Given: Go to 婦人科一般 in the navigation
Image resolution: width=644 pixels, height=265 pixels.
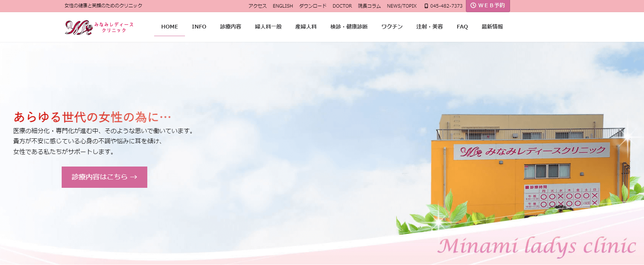Looking at the screenshot, I should point(268,27).
